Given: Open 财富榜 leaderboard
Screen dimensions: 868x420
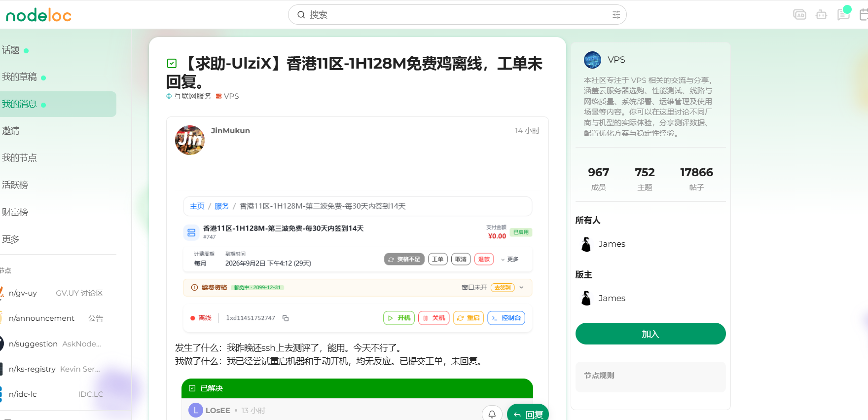Looking at the screenshot, I should tap(15, 212).
